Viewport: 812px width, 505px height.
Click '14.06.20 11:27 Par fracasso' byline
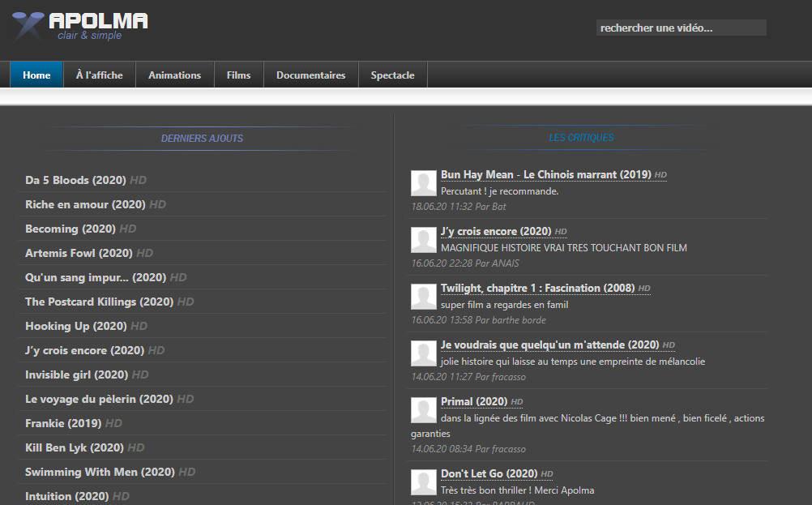click(x=468, y=377)
